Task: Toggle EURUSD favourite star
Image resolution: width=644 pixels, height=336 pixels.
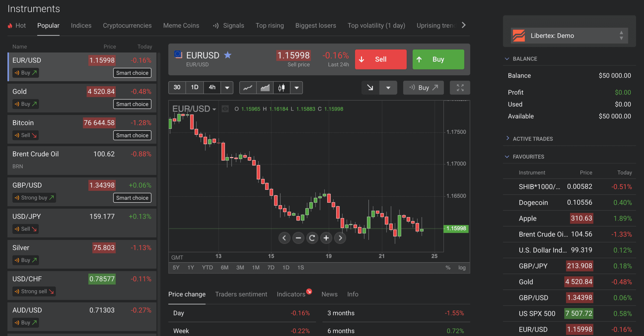Action: (x=228, y=55)
